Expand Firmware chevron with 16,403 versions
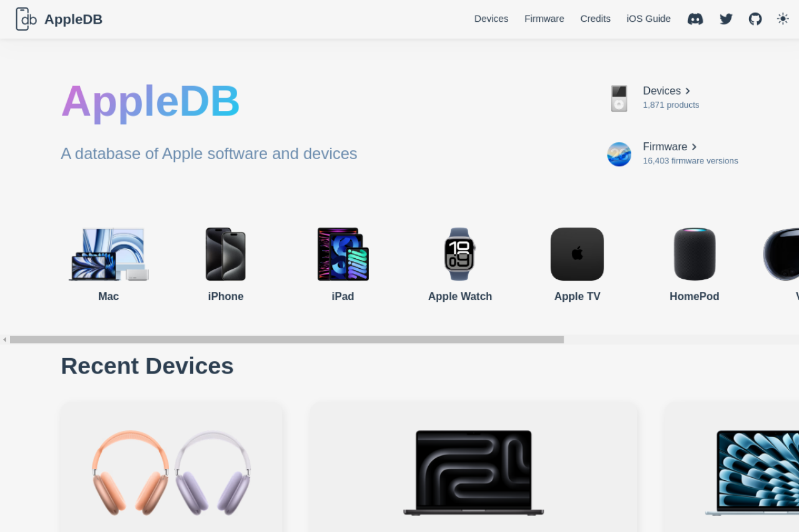This screenshot has height=532, width=799. click(x=694, y=147)
